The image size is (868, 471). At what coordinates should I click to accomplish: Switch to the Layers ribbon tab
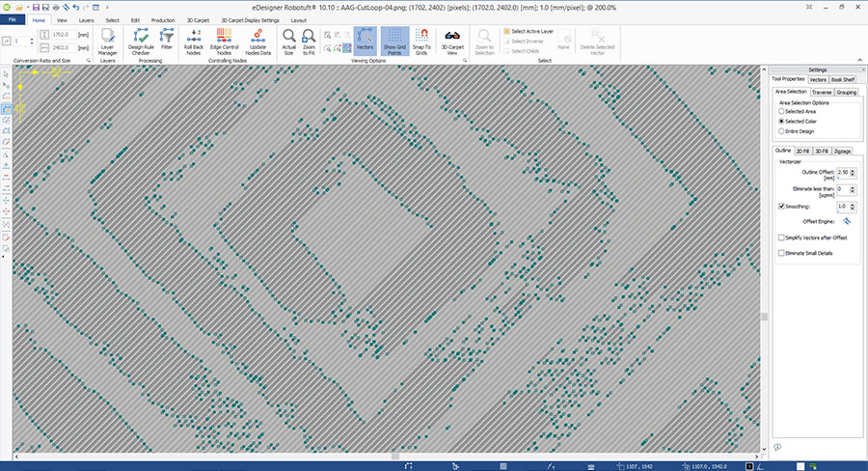coord(86,20)
